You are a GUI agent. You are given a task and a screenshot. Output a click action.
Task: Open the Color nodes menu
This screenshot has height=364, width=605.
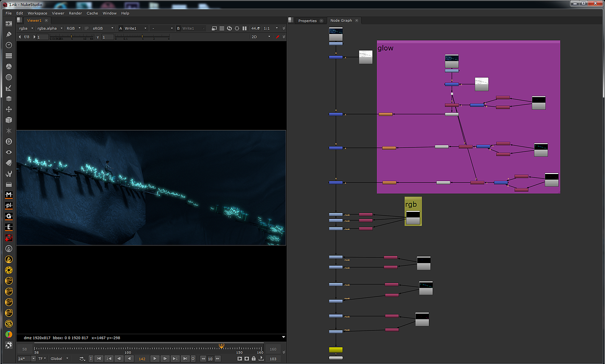(9, 67)
